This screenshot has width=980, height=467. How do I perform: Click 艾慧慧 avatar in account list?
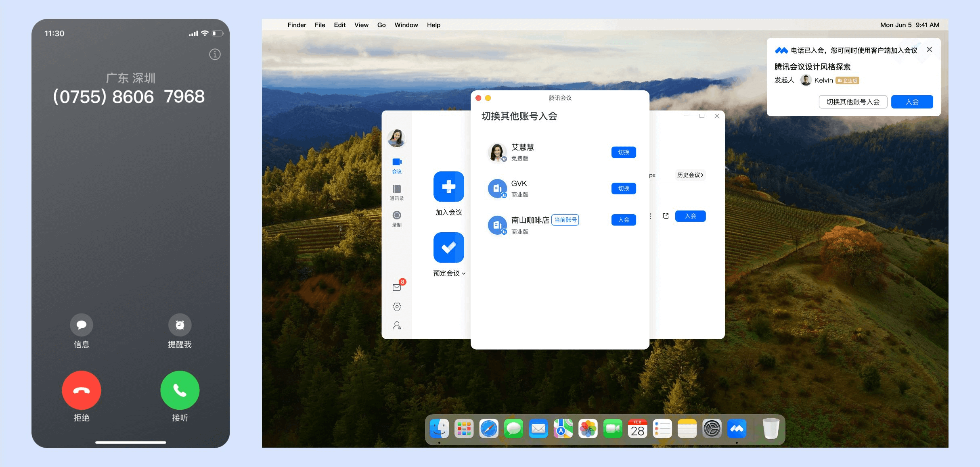[497, 152]
